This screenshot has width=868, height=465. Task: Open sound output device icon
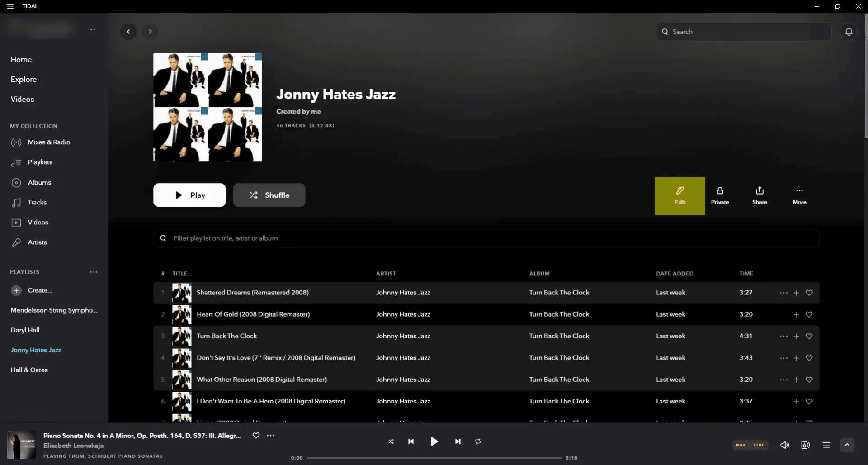pyautogui.click(x=805, y=445)
